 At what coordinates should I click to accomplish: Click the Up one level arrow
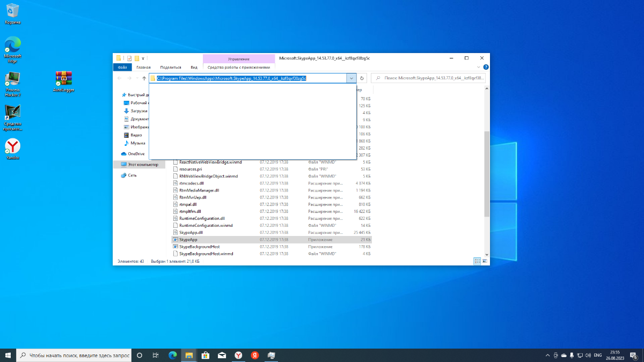(144, 78)
